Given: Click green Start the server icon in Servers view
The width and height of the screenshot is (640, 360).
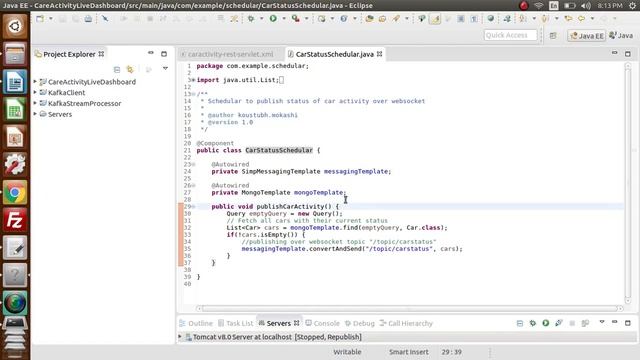Looking at the screenshot, I should tap(546, 323).
